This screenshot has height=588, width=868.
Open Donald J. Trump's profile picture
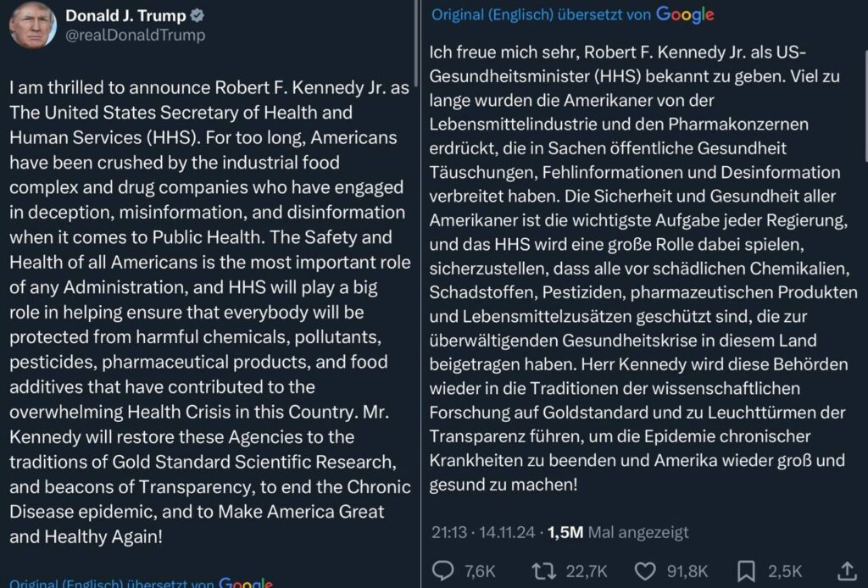[33, 25]
